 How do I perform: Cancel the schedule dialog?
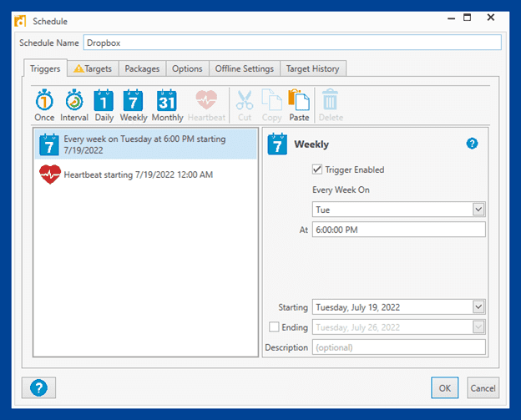pos(483,387)
